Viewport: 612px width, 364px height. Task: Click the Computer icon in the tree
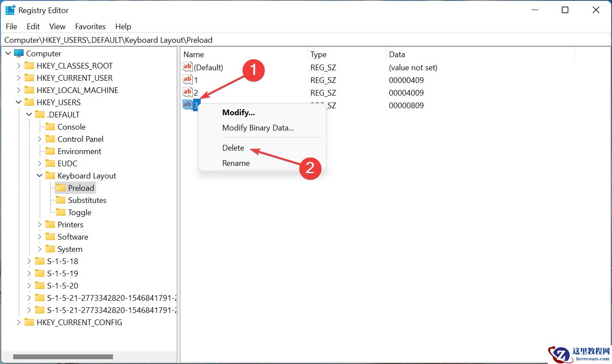[x=19, y=53]
